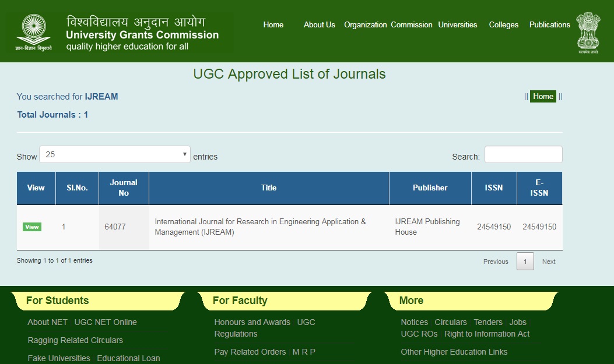Open the Publications menu
This screenshot has width=614, height=364.
(x=549, y=24)
